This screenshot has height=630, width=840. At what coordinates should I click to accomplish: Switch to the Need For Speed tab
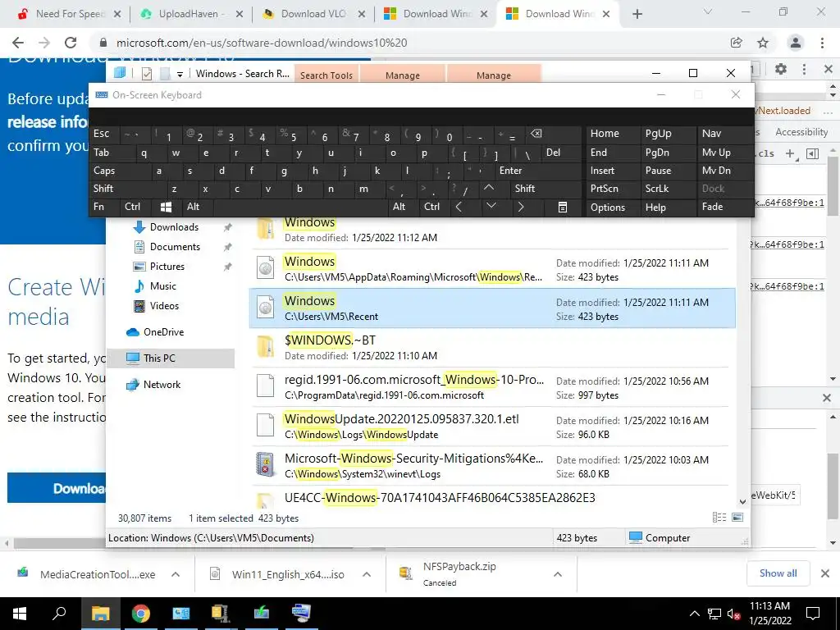tap(71, 14)
